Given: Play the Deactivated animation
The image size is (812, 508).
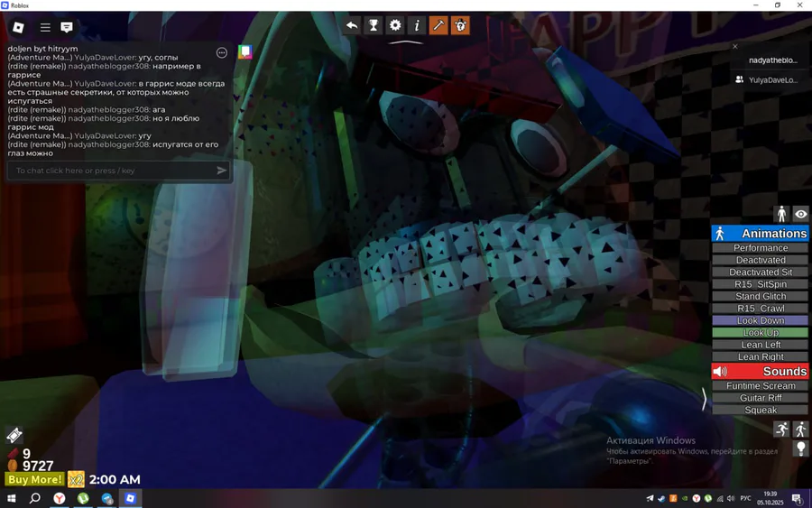Looking at the screenshot, I should pos(761,260).
